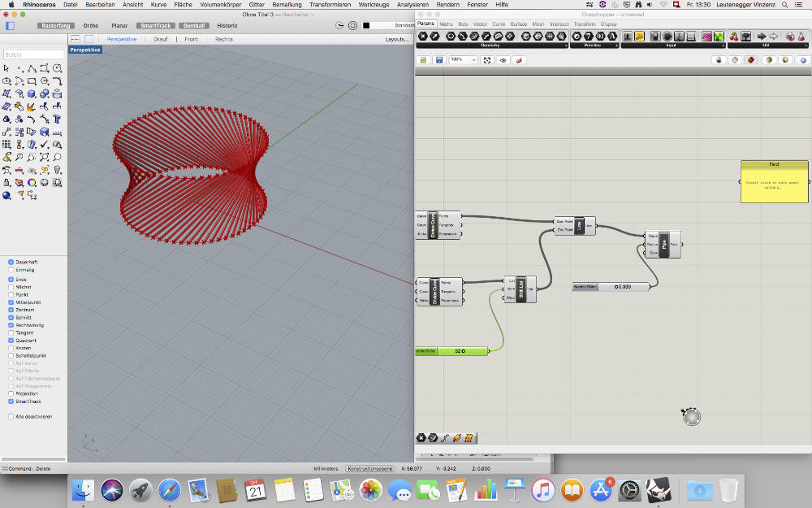The image size is (812, 508).
Task: Uncheck the Quadrant object snap
Action: [11, 341]
